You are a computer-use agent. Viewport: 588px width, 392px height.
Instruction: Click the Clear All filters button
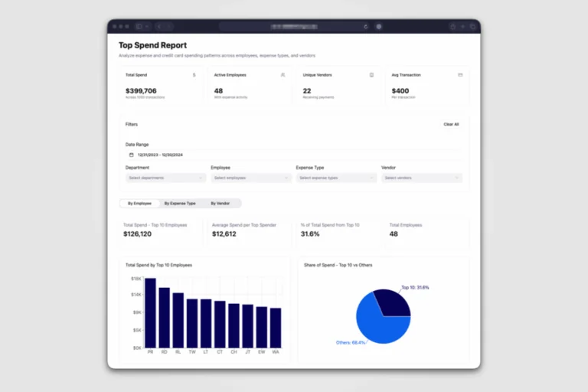click(x=451, y=124)
